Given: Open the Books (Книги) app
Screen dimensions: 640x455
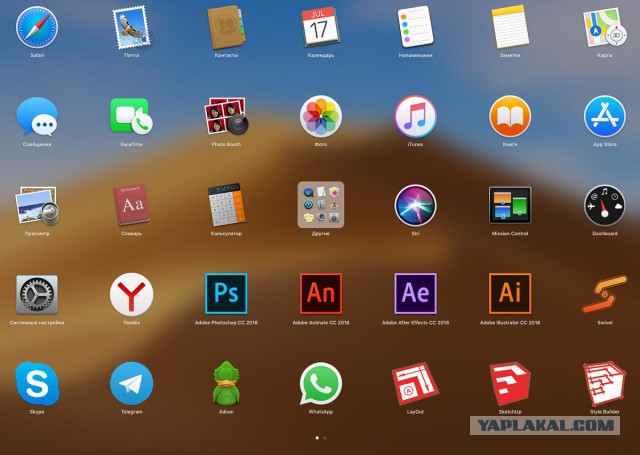Looking at the screenshot, I should coord(510,117).
